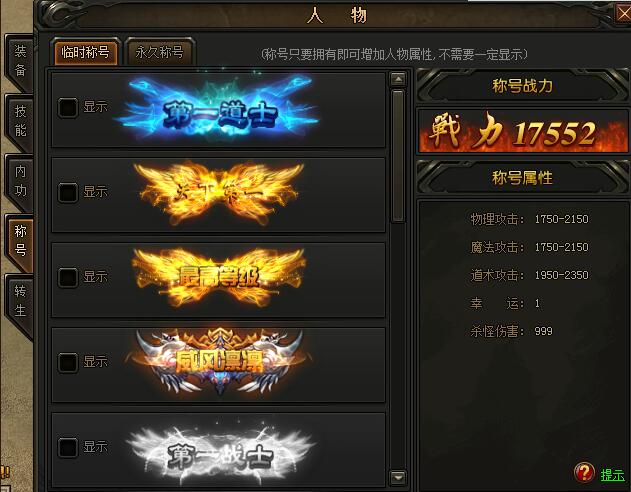The width and height of the screenshot is (631, 492).
Task: Click the scroll down arrow of title list
Action: click(398, 478)
